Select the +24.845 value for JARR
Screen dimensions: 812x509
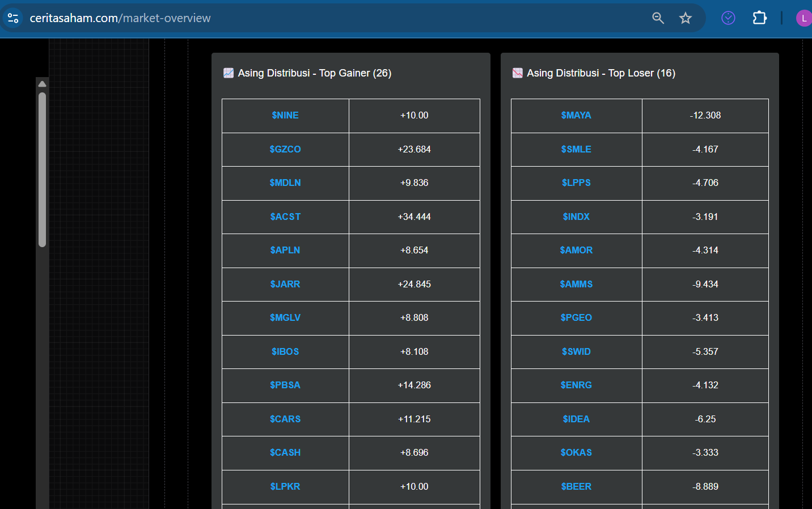415,284
